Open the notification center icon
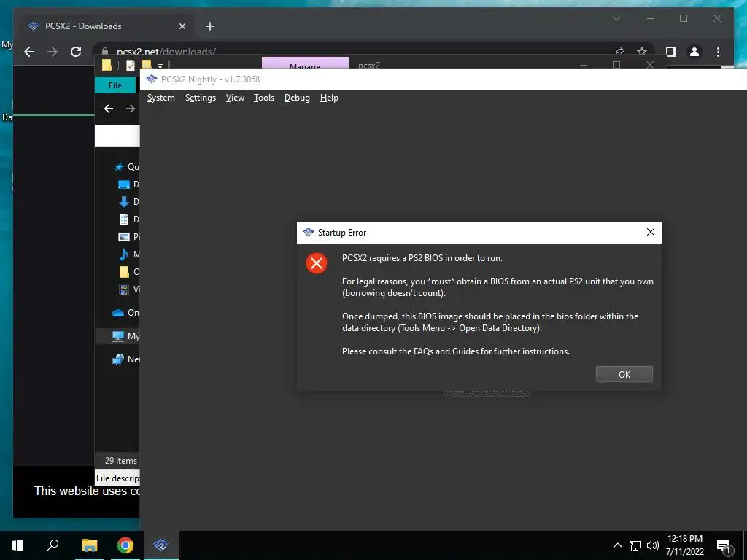 click(x=724, y=546)
